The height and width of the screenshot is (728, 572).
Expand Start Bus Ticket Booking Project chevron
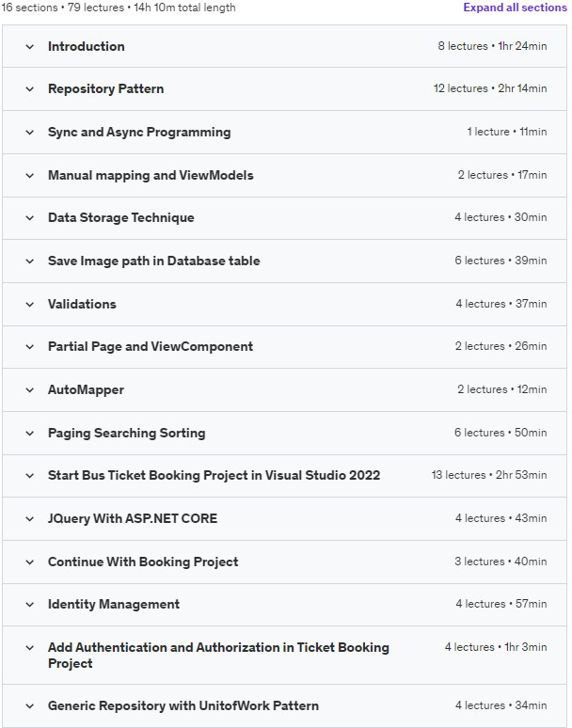coord(30,475)
